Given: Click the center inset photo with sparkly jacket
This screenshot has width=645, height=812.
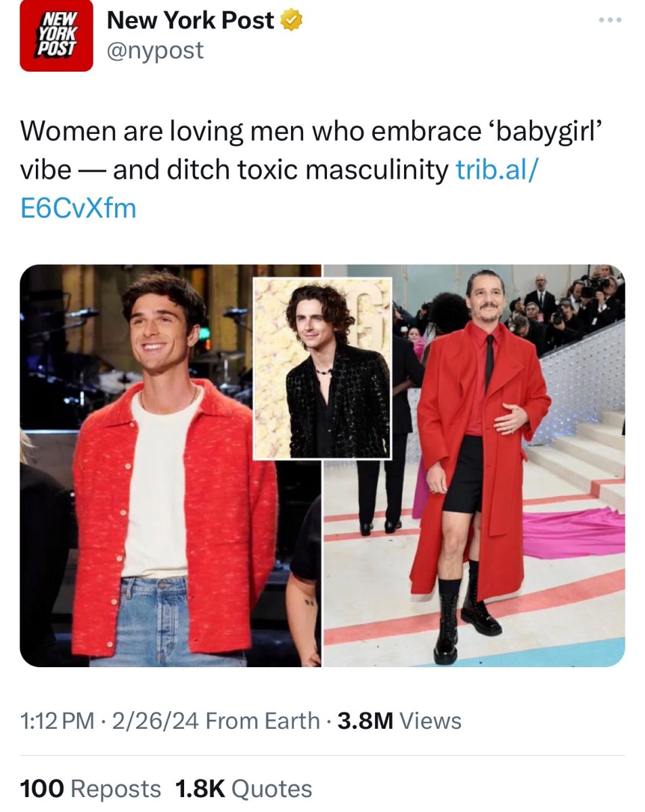Looking at the screenshot, I should tap(322, 368).
